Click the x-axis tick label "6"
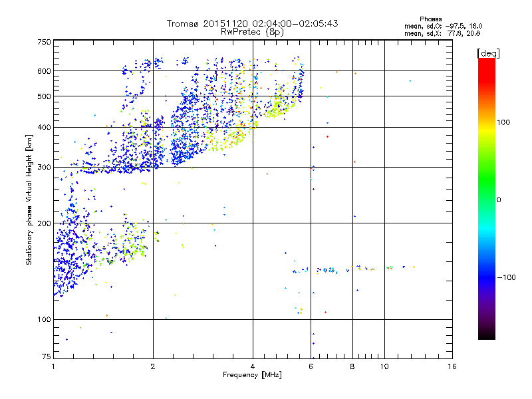This screenshot has width=532, height=399. point(311,366)
